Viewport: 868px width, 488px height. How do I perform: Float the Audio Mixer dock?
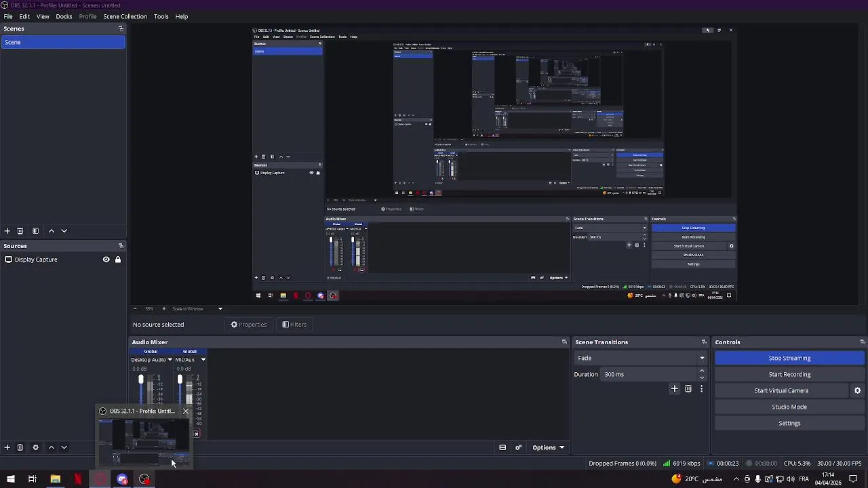(x=564, y=342)
